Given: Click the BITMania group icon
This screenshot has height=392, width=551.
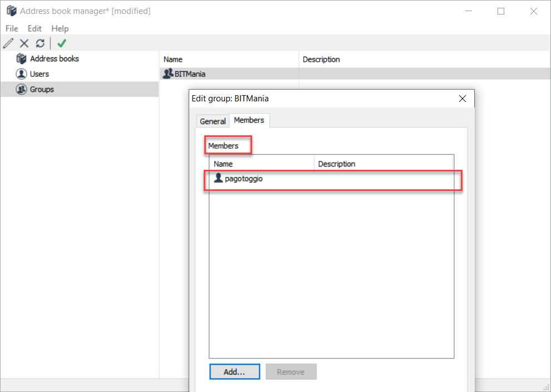Looking at the screenshot, I should tap(168, 73).
